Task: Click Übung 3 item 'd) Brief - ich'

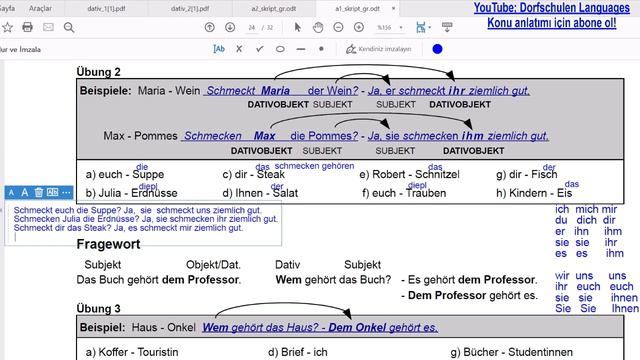Action: tap(298, 352)
